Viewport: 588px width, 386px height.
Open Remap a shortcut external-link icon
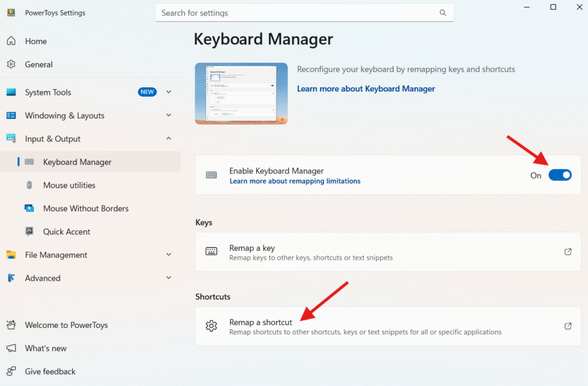click(x=567, y=326)
